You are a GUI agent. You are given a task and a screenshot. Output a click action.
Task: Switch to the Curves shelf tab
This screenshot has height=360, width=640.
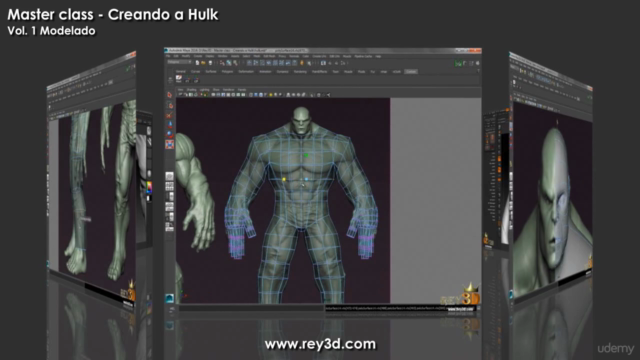tap(196, 71)
